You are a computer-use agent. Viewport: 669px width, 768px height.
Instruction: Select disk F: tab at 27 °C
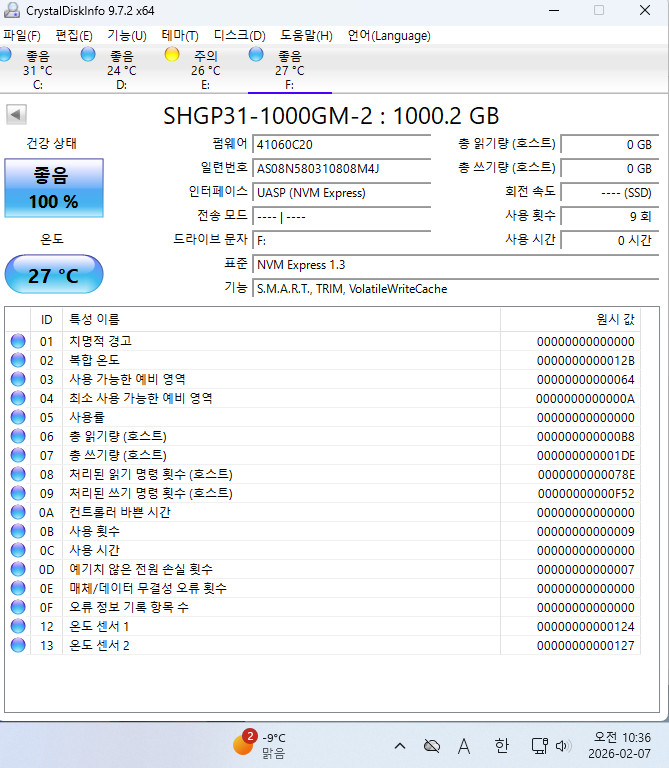click(x=289, y=70)
